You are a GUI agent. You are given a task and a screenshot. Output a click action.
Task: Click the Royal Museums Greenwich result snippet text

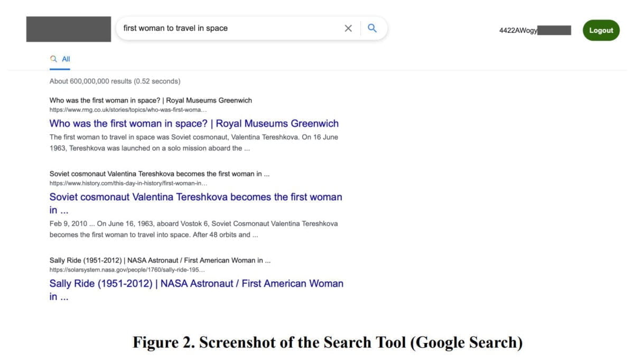point(194,143)
